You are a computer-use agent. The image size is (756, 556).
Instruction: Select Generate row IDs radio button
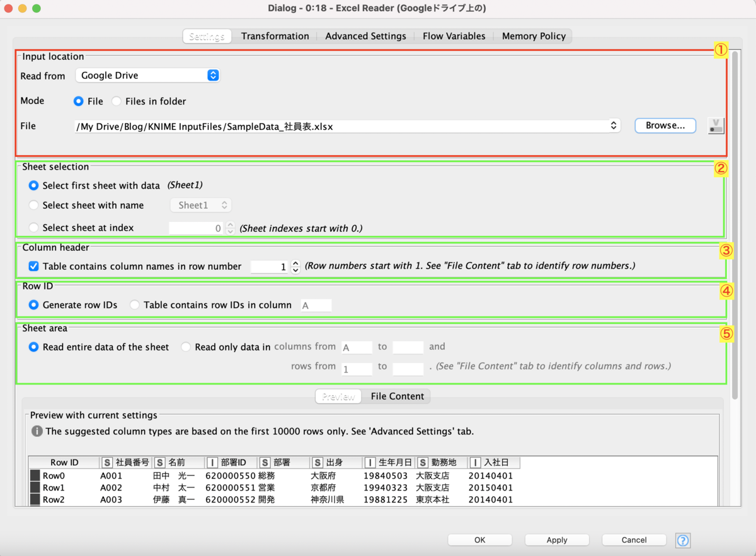[x=34, y=304]
